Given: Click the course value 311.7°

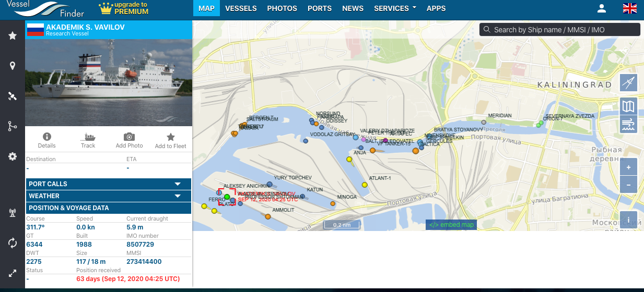Looking at the screenshot, I should click(x=36, y=227).
